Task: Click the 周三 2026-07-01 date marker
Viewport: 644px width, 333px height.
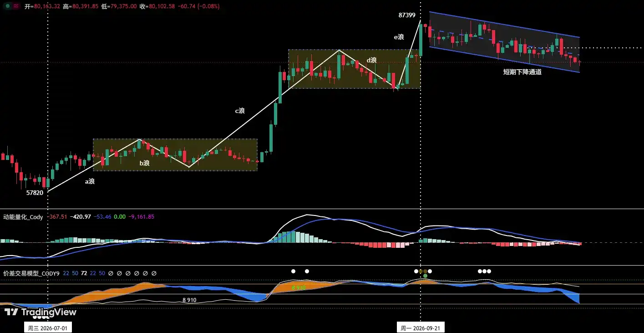Action: (x=48, y=328)
